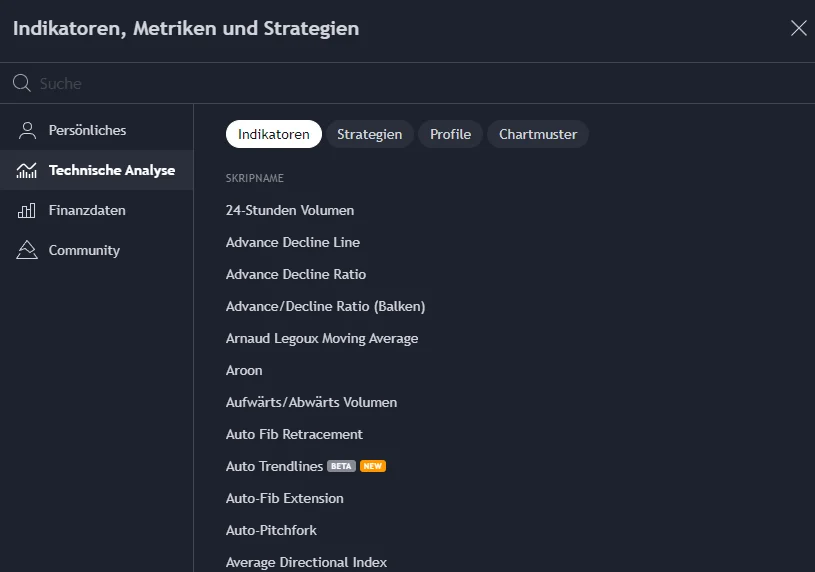The height and width of the screenshot is (572, 815).
Task: Switch to the Profile tab
Action: (x=450, y=134)
